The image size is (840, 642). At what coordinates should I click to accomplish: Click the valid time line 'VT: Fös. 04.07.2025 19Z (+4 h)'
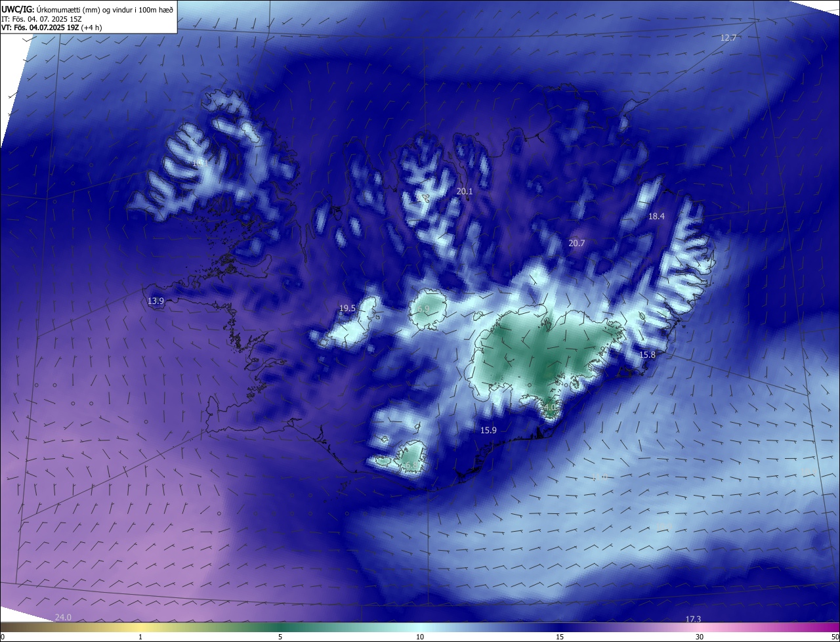point(51,28)
